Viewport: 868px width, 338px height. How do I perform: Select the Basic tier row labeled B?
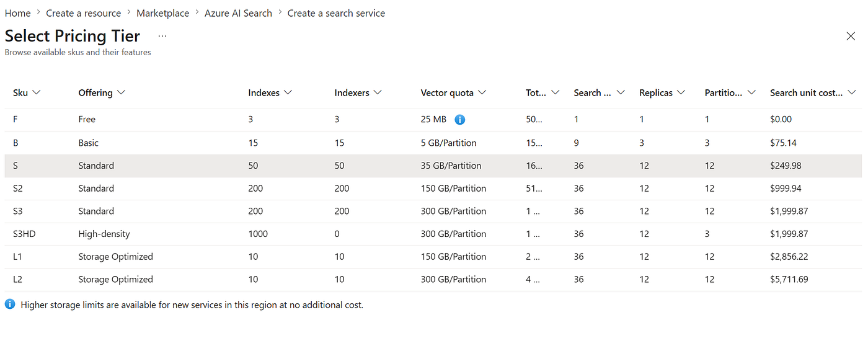tap(433, 143)
